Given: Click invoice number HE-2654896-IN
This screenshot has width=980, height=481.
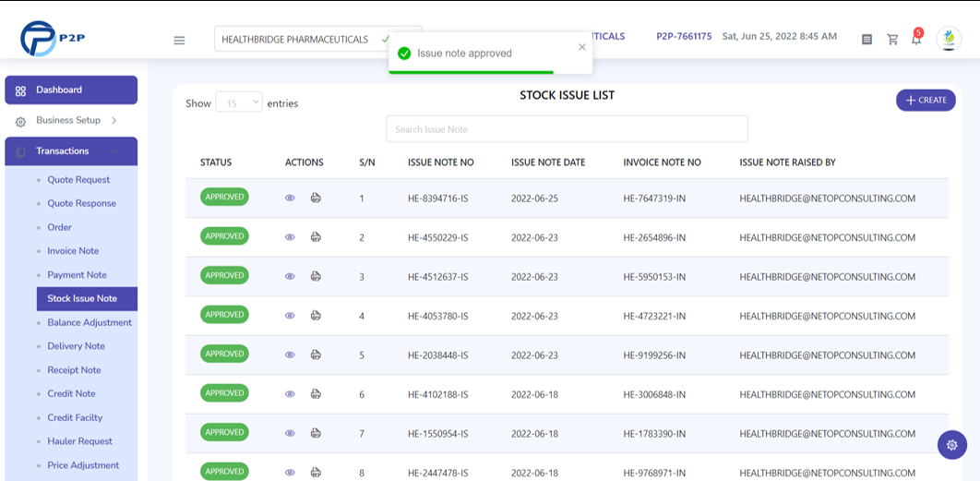Looking at the screenshot, I should click(654, 237).
